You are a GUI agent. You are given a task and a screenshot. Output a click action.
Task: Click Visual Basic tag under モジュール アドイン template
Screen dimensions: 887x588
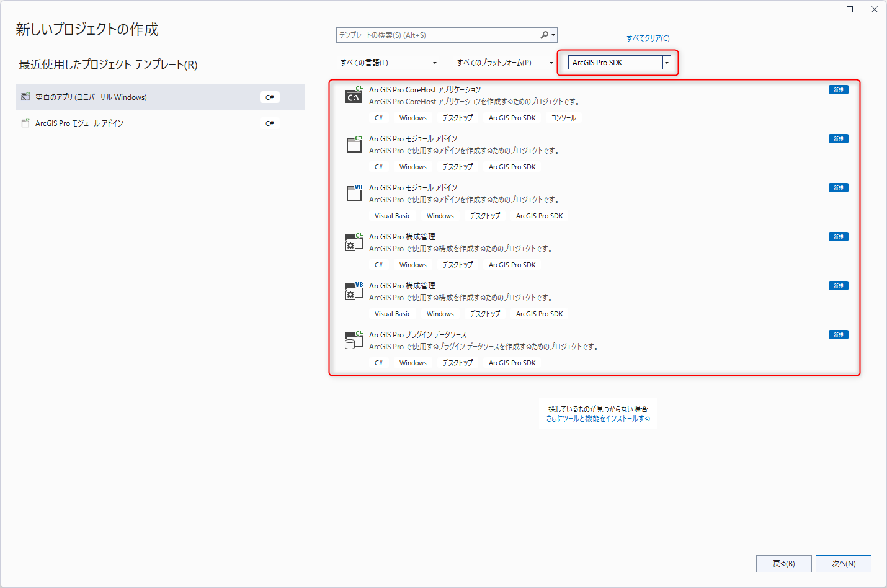393,216
